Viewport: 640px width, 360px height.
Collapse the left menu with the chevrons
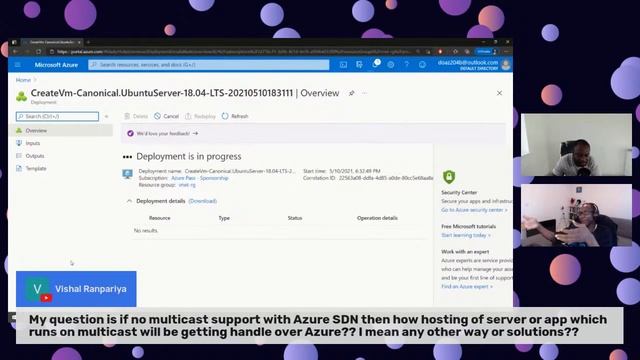coord(106,116)
